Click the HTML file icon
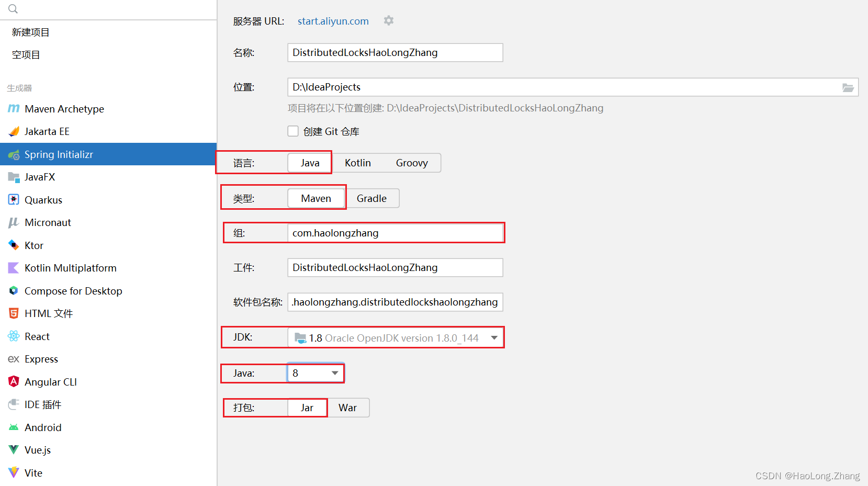Viewport: 868px width, 486px height. point(14,313)
